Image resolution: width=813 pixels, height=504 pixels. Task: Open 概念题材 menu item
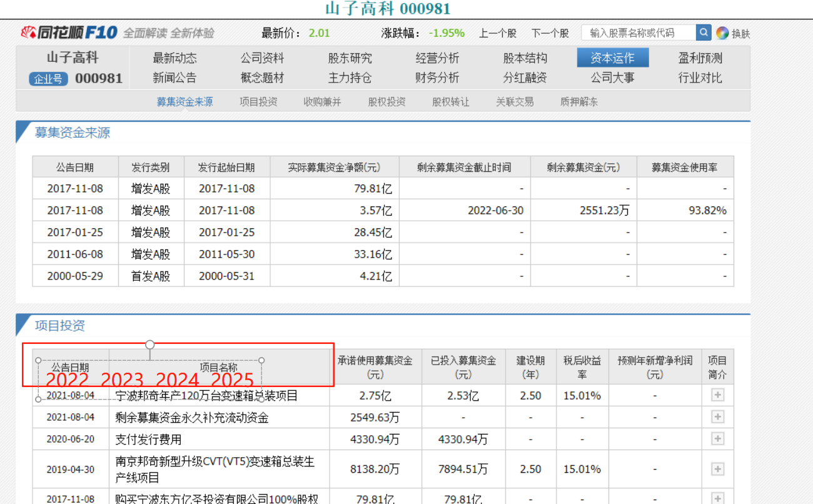(x=262, y=78)
